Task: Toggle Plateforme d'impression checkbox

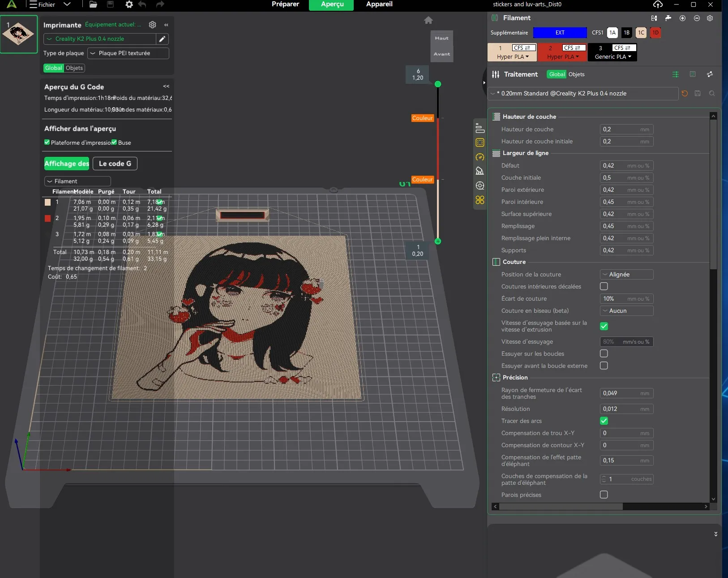Action: [47, 142]
